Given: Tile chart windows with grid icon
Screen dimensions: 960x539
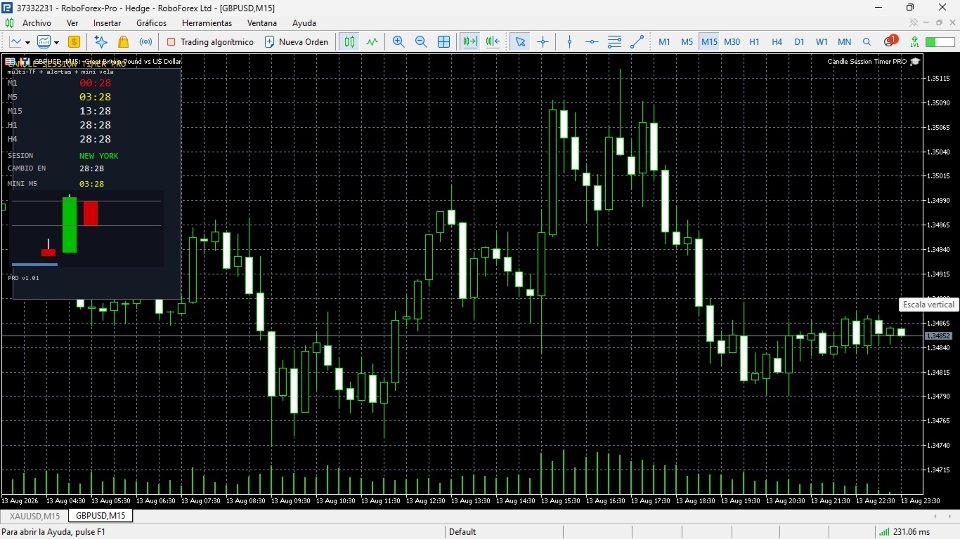Looking at the screenshot, I should (x=444, y=42).
